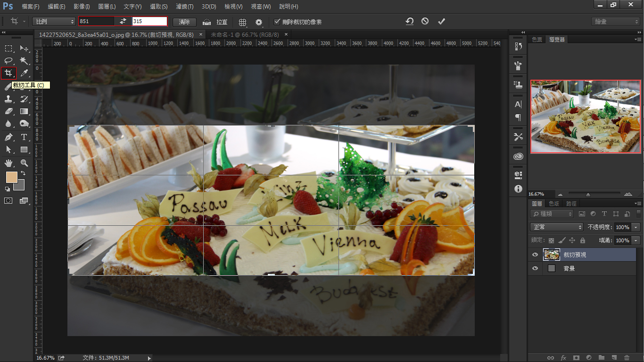Set the foreground color swatch
644x362 pixels.
click(11, 177)
